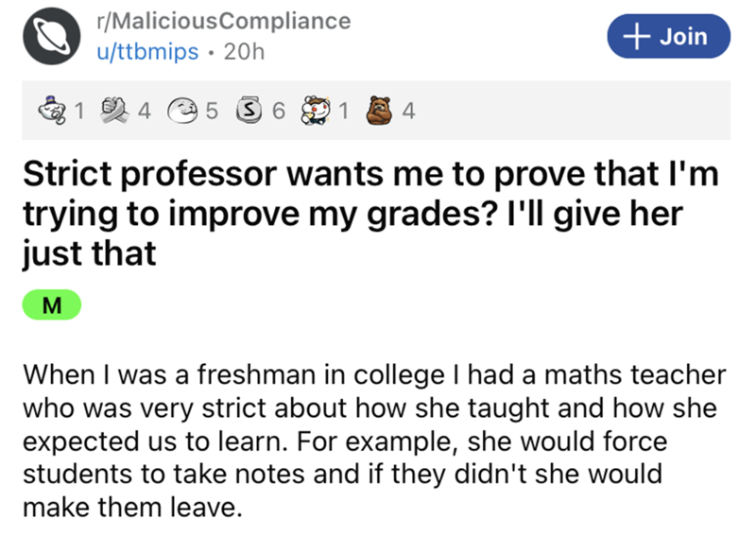The width and height of the screenshot is (756, 537).
Task: Click the count 6 beside silver award
Action: click(279, 113)
